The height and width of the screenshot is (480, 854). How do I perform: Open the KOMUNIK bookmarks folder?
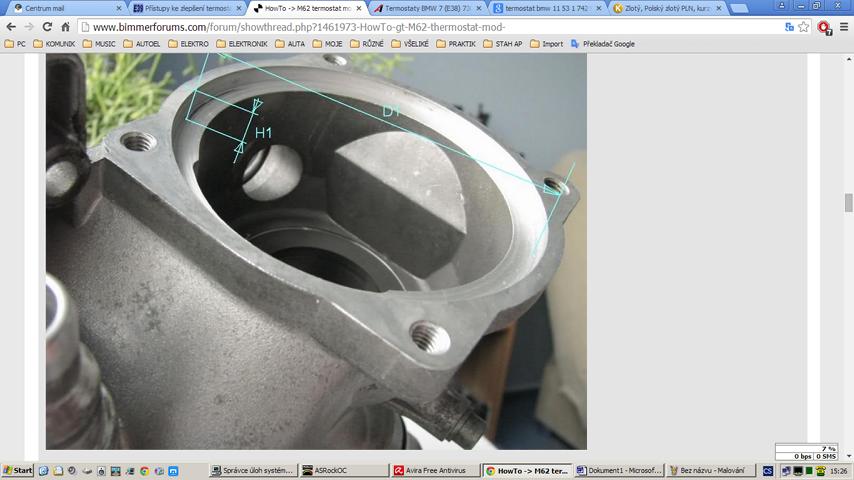[54, 44]
